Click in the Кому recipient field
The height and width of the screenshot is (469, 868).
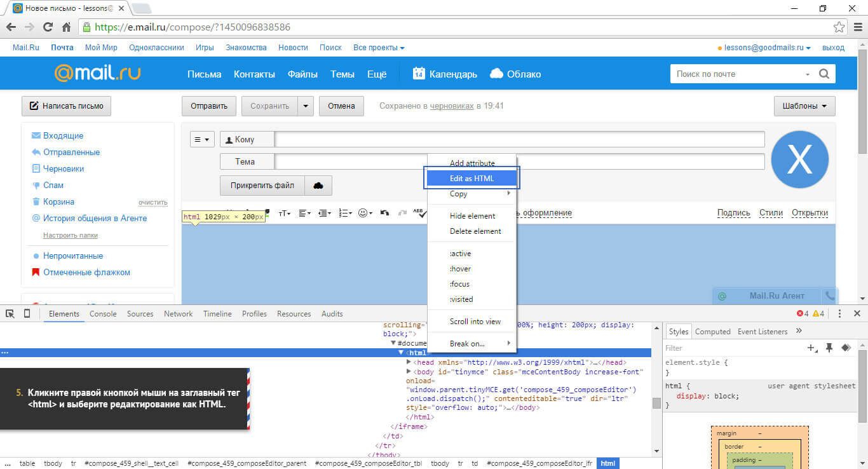pyautogui.click(x=519, y=140)
